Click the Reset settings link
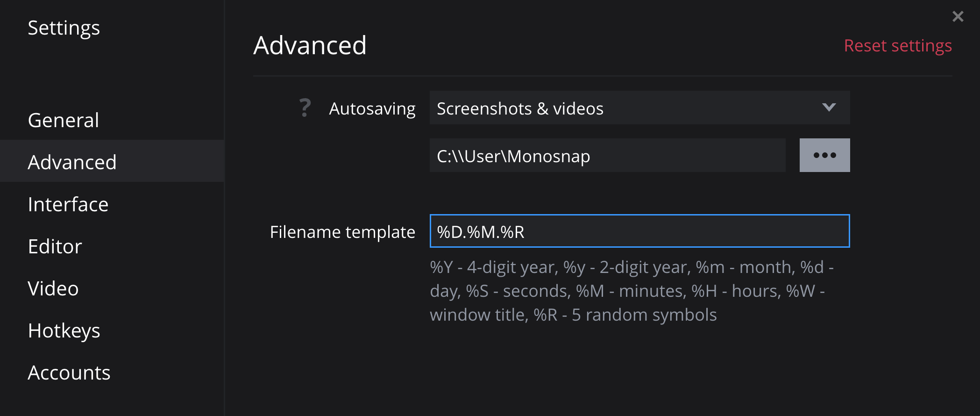 point(898,46)
